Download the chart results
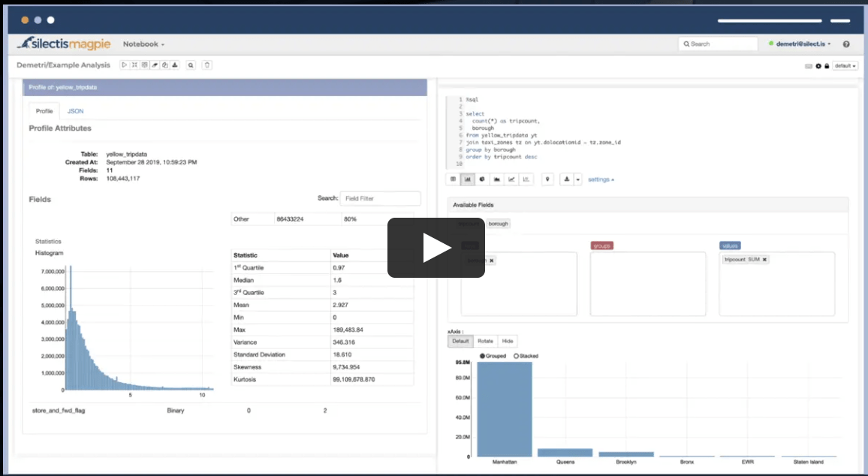 point(567,179)
